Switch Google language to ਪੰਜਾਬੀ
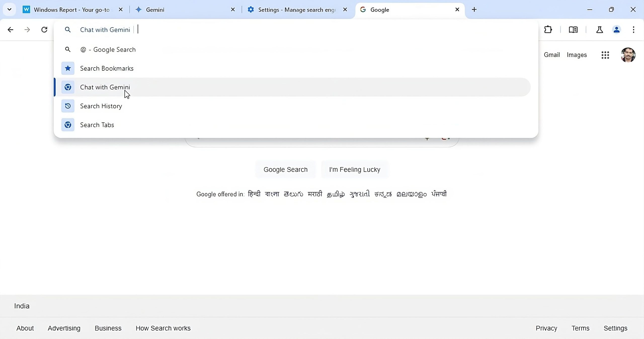This screenshot has width=644, height=339. click(x=439, y=194)
